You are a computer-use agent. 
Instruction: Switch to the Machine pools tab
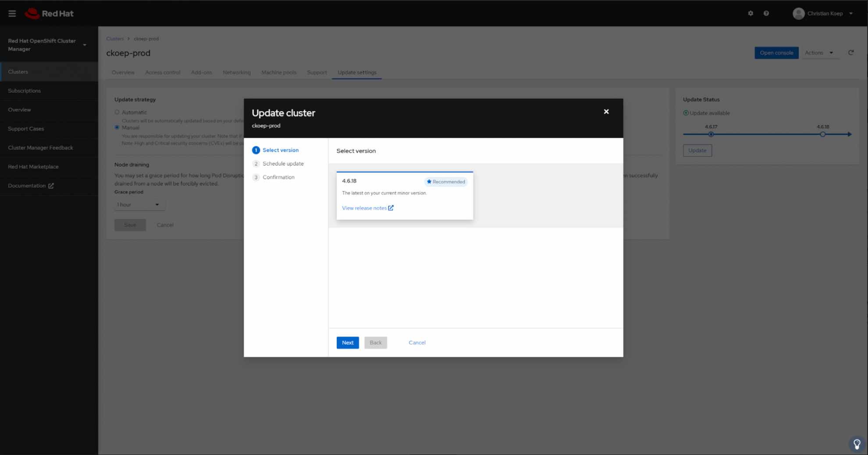coord(279,72)
